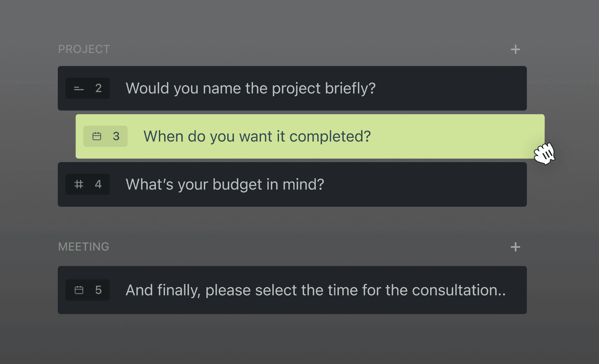Click the calendar icon on question 3
Viewport: 599px width, 364px height.
[97, 136]
